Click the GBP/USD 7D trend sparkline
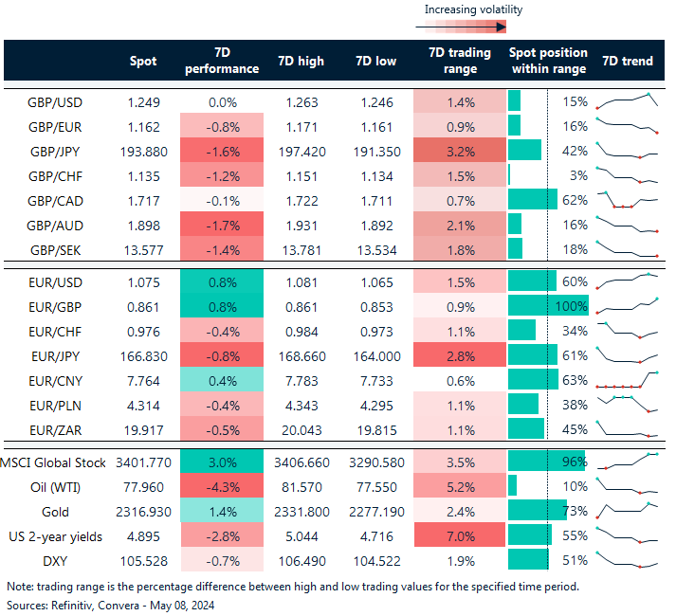The height and width of the screenshot is (616, 676). 627,101
